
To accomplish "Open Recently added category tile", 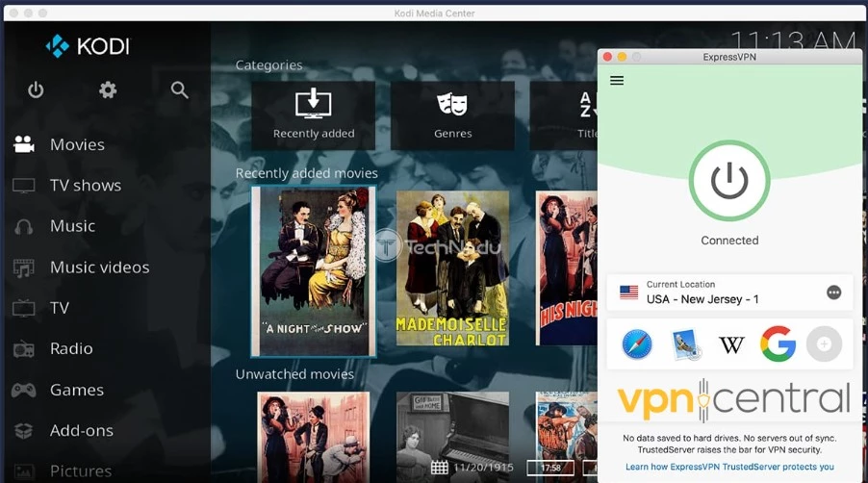I will coord(314,115).
